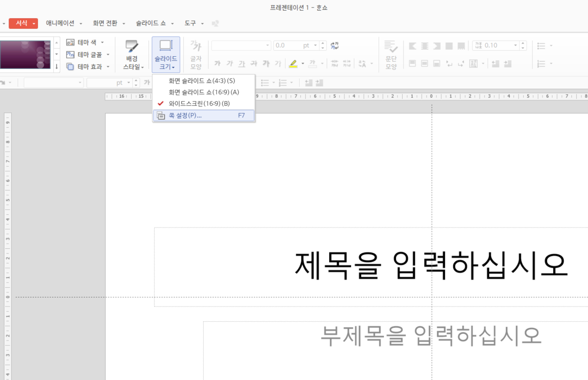Image resolution: width=588 pixels, height=380 pixels.
Task: Toggle outline 가 text effect
Action: tap(278, 64)
